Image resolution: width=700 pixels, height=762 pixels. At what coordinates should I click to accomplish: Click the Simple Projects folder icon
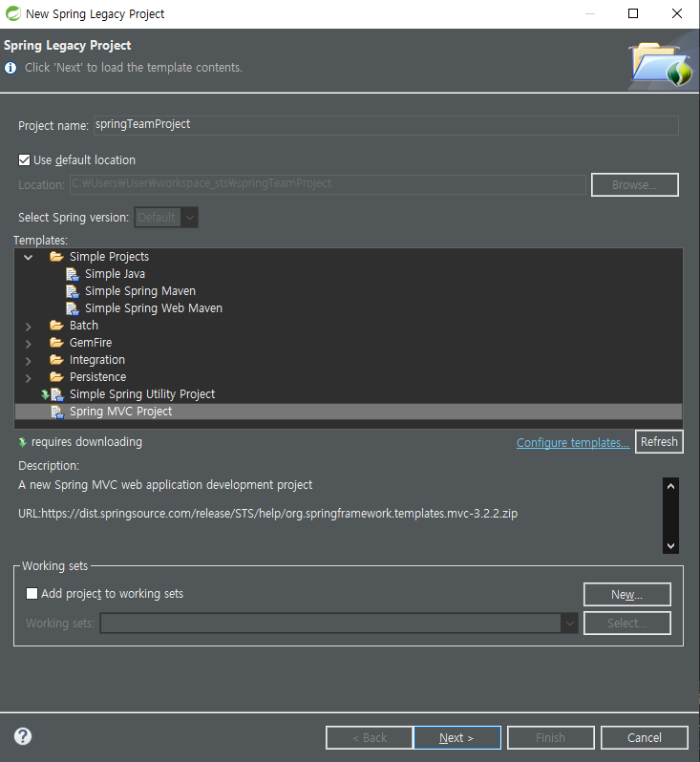pyautogui.click(x=56, y=257)
